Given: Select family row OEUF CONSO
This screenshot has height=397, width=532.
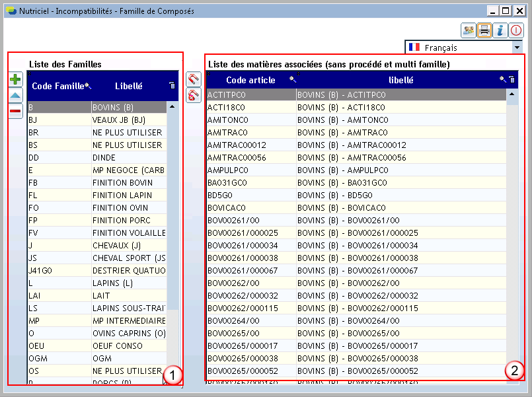Looking at the screenshot, I should [97, 345].
